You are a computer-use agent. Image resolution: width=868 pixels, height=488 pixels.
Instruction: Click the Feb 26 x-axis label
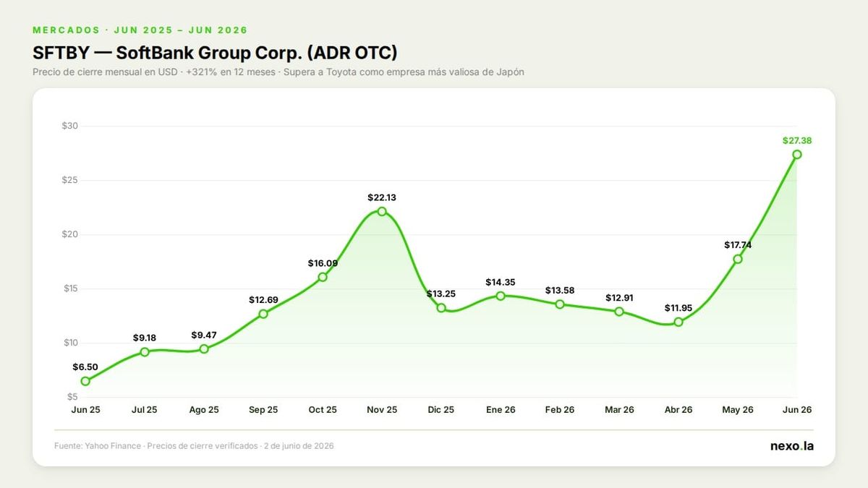pyautogui.click(x=560, y=410)
